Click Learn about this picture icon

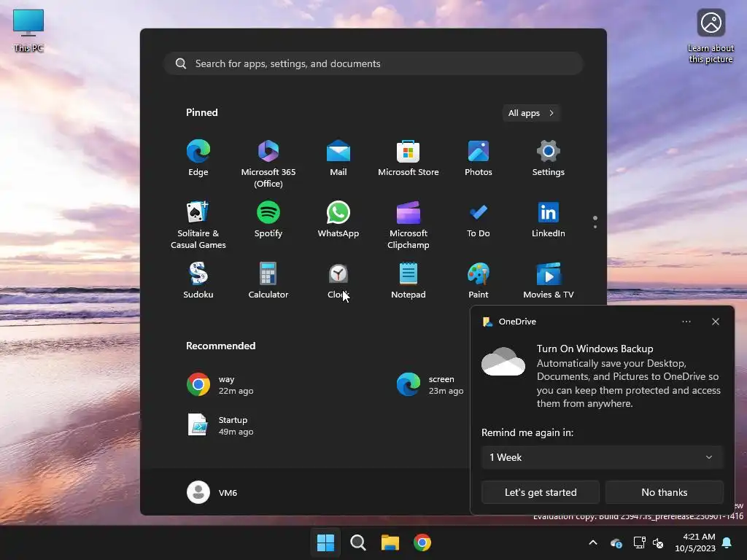click(711, 36)
